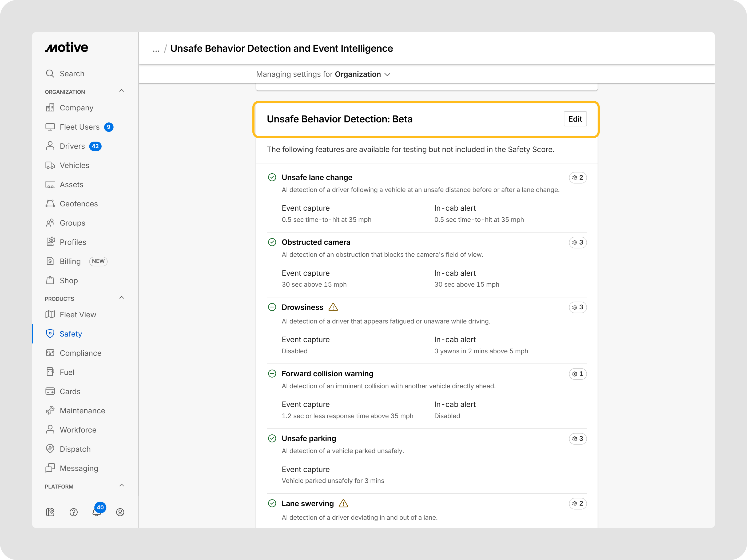Collapse the PRODUCTS sidebar section
Screen dimensions: 747x560
pos(122,298)
